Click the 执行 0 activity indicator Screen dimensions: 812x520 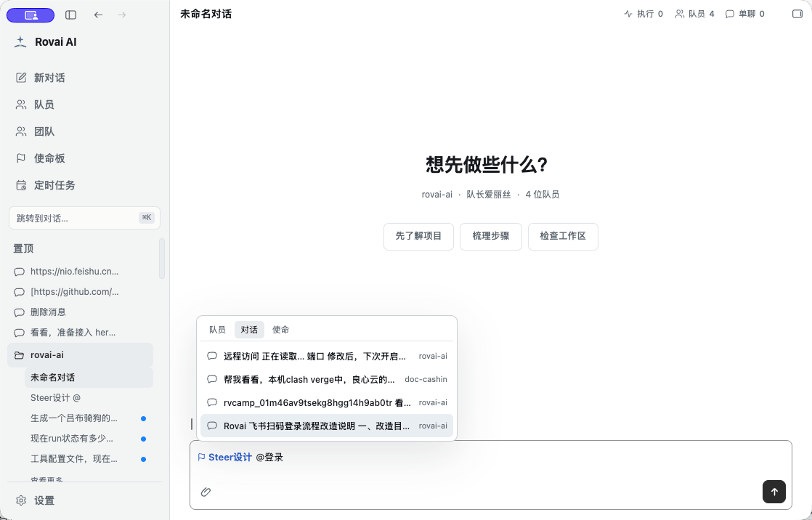coord(643,14)
